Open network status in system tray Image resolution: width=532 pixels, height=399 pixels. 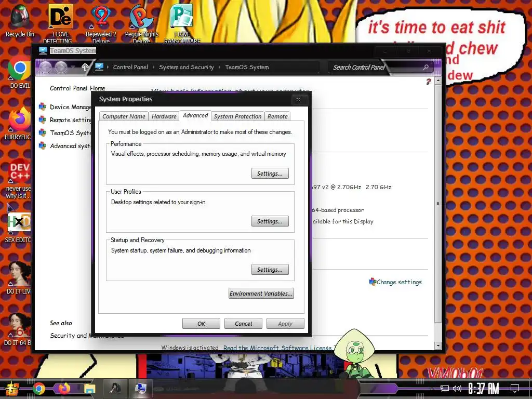pyautogui.click(x=445, y=389)
